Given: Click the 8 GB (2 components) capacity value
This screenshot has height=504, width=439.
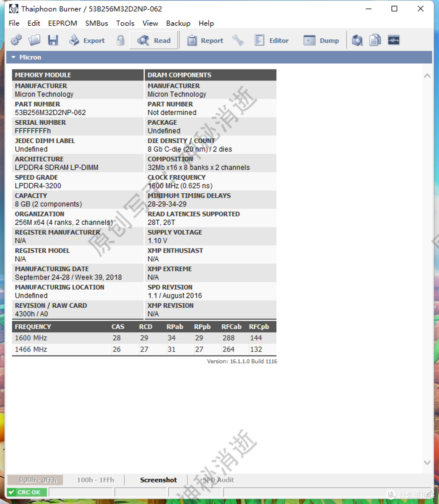Looking at the screenshot, I should [48, 204].
